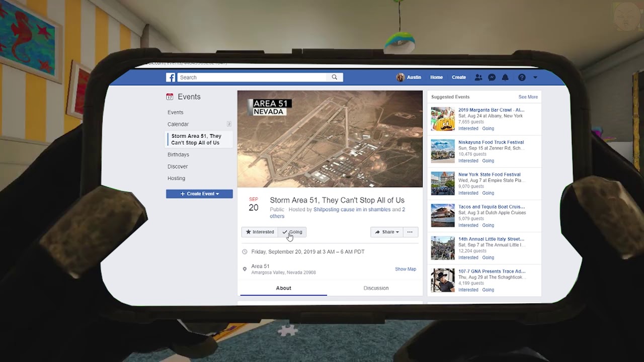Mark Going for Margarita Bar Crawl
644x362 pixels.
[488, 129]
